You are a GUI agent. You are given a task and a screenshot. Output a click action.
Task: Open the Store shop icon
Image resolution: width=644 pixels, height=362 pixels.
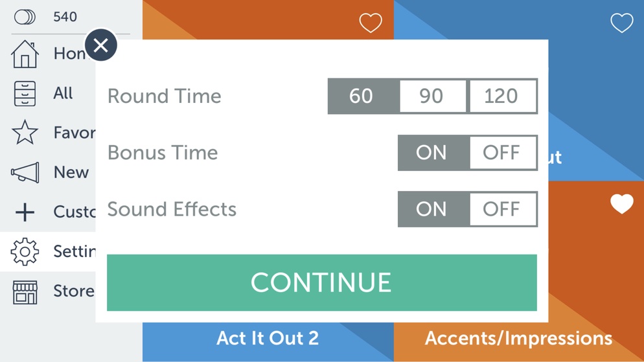pos(25,292)
